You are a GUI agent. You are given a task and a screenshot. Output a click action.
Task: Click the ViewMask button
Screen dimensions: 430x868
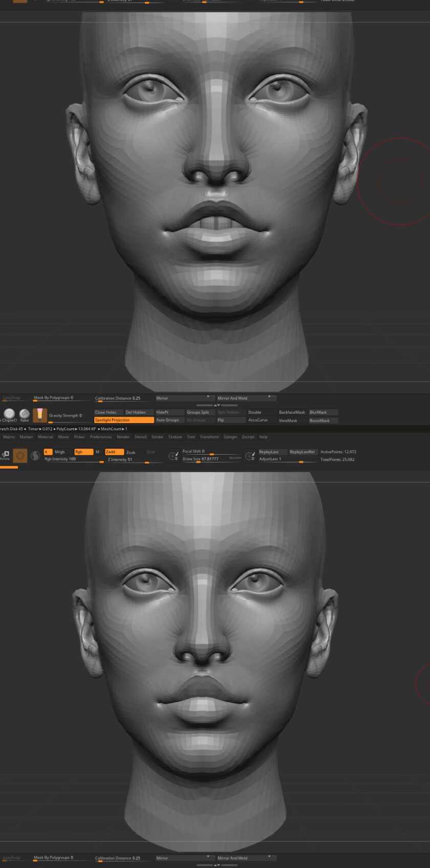click(292, 420)
